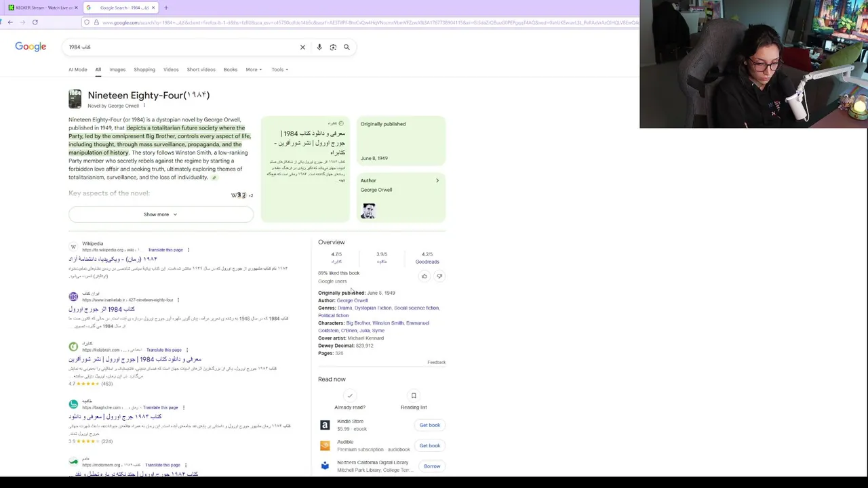Screen dimensions: 868x488
Task: Click the ketabrah green site favicon
Action: (73, 346)
